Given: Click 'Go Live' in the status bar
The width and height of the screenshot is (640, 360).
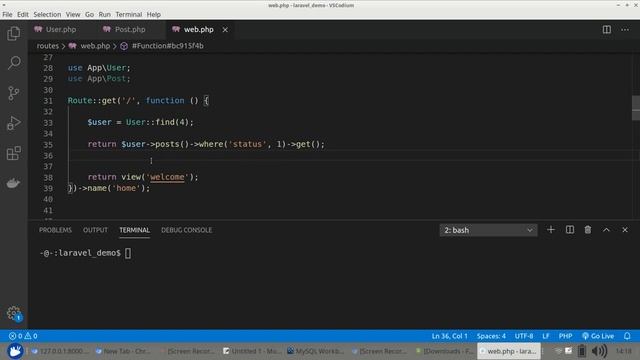Looking at the screenshot, I should pyautogui.click(x=598, y=336).
